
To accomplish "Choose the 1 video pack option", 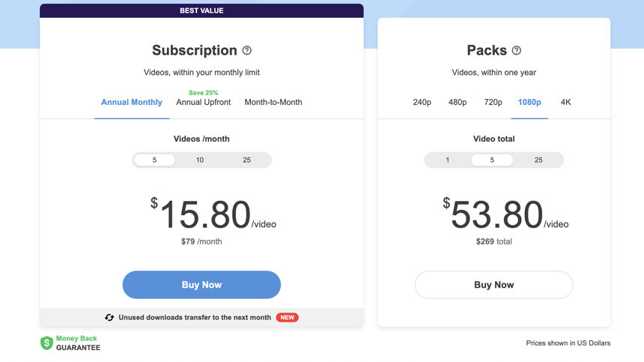I will pyautogui.click(x=448, y=160).
